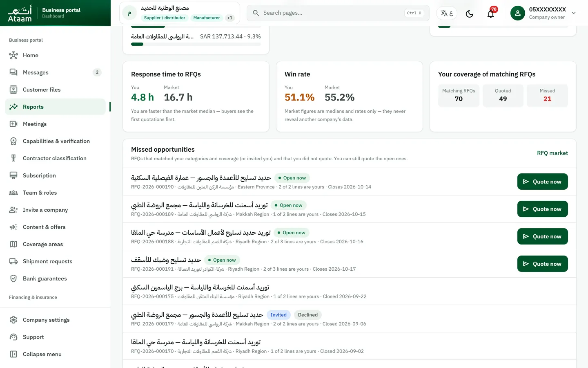Open notifications bell with 78 badge
This screenshot has height=368, width=588.
(x=491, y=13)
